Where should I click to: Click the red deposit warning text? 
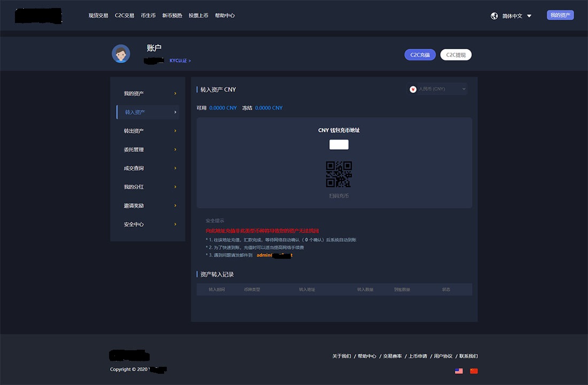point(262,231)
